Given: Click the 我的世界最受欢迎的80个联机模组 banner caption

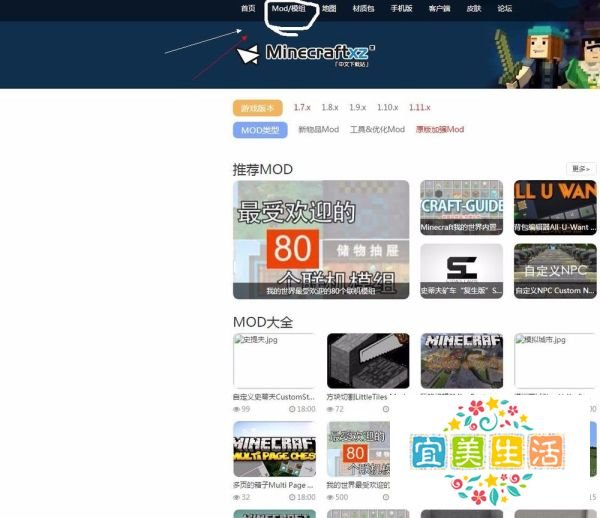Looking at the screenshot, I should click(x=321, y=291).
